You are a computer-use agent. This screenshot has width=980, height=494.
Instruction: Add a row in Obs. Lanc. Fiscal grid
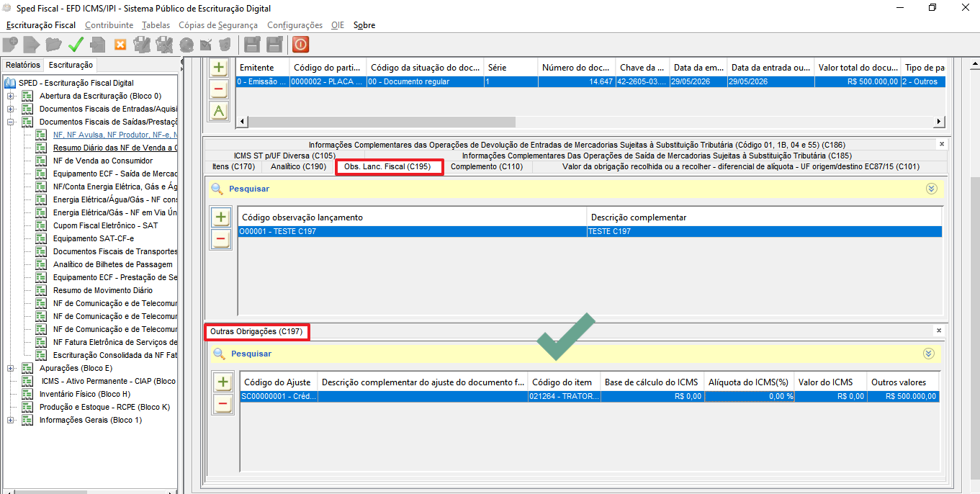(x=221, y=217)
